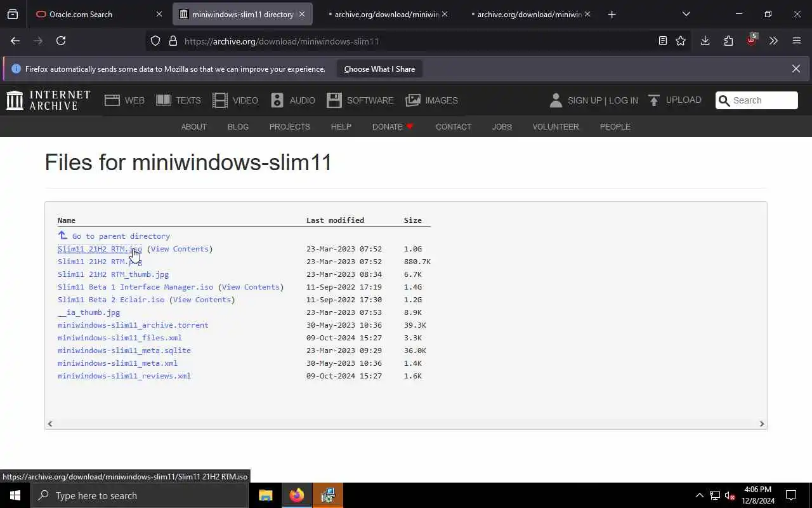The image size is (812, 508).
Task: Select the miniwindows-slim11 directory tab
Action: click(242, 14)
